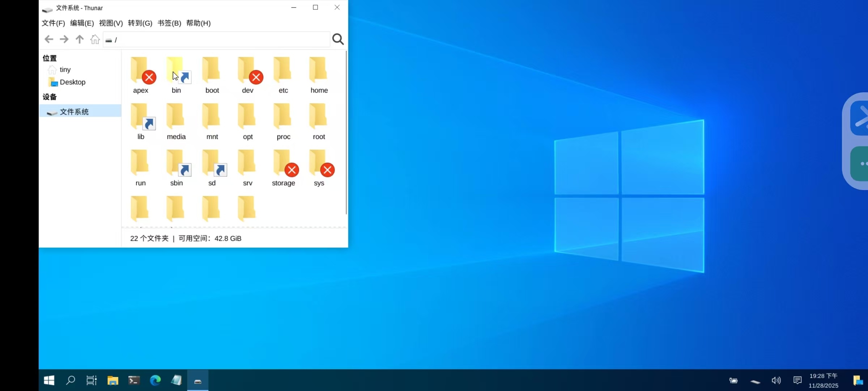The height and width of the screenshot is (391, 868).
Task: Click the file pane vertical scrollbar
Action: click(346, 132)
